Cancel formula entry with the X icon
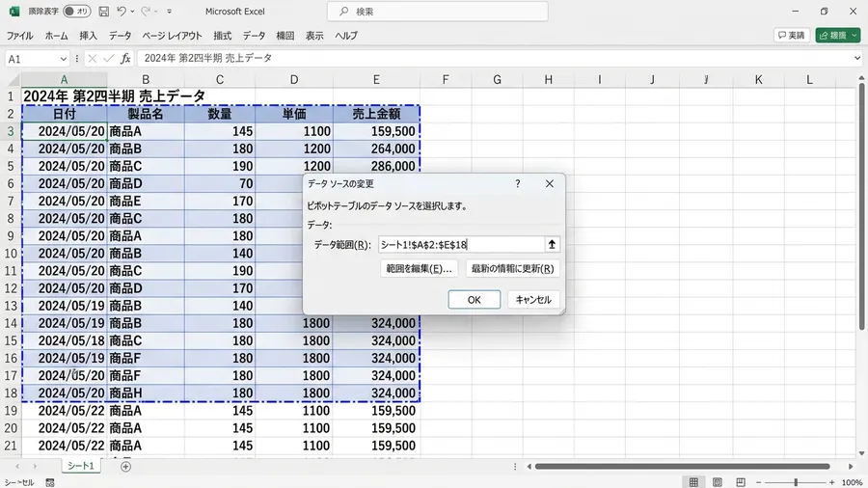Image resolution: width=868 pixels, height=488 pixels. tap(93, 58)
